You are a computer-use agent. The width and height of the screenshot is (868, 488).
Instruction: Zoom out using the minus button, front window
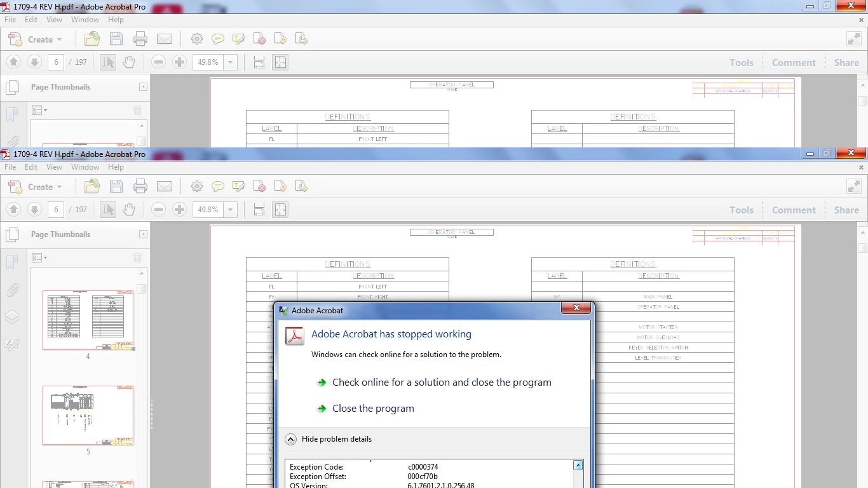159,210
